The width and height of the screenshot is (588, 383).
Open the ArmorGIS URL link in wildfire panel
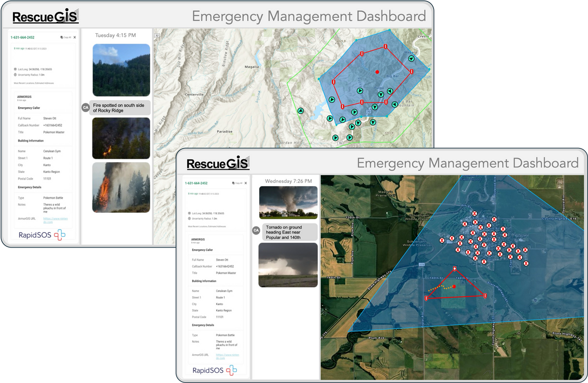tap(48, 220)
